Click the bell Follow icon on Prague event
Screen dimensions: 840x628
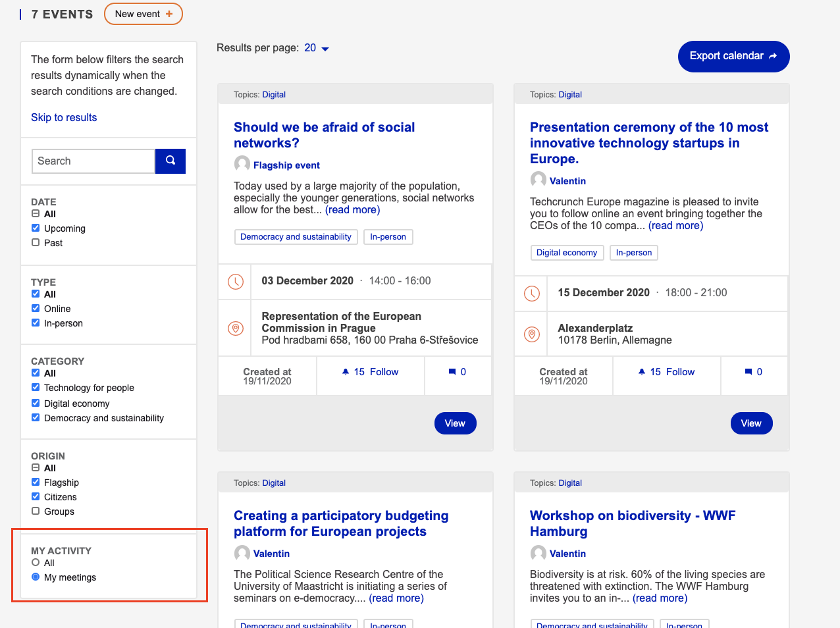346,372
